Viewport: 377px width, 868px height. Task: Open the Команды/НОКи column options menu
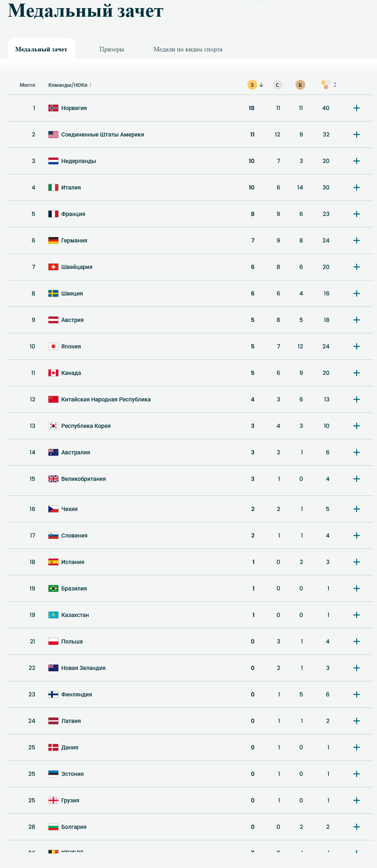90,85
